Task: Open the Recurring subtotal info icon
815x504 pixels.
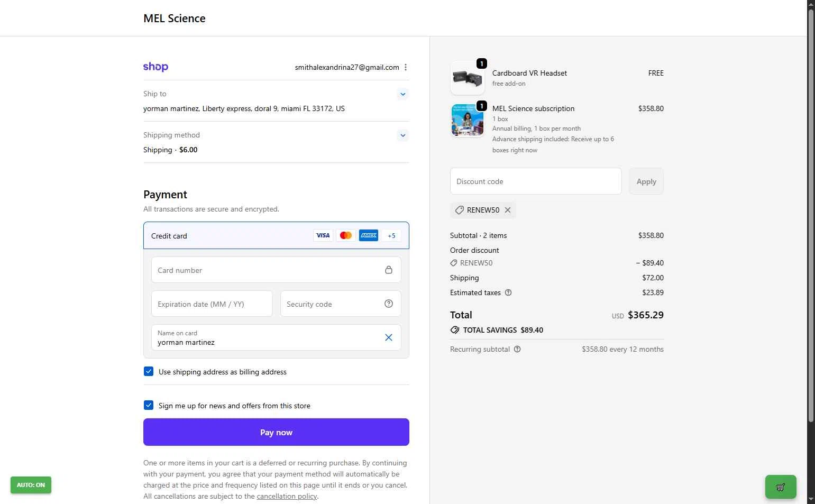Action: [517, 349]
